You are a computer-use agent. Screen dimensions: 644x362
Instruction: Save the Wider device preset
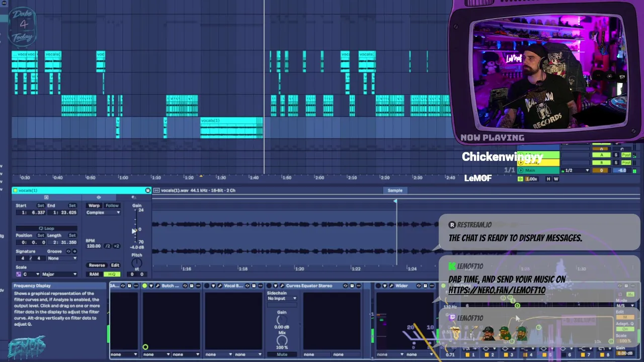425,286
